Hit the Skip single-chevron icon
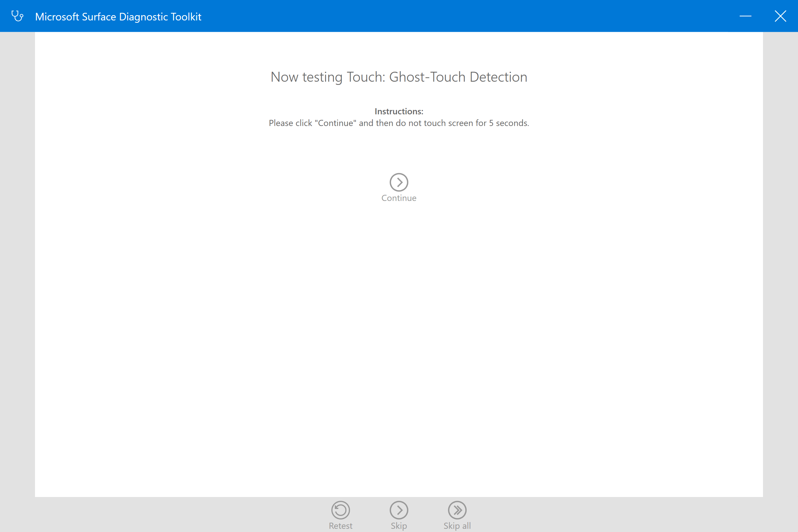Screen dimensions: 798x532 (x=399, y=510)
